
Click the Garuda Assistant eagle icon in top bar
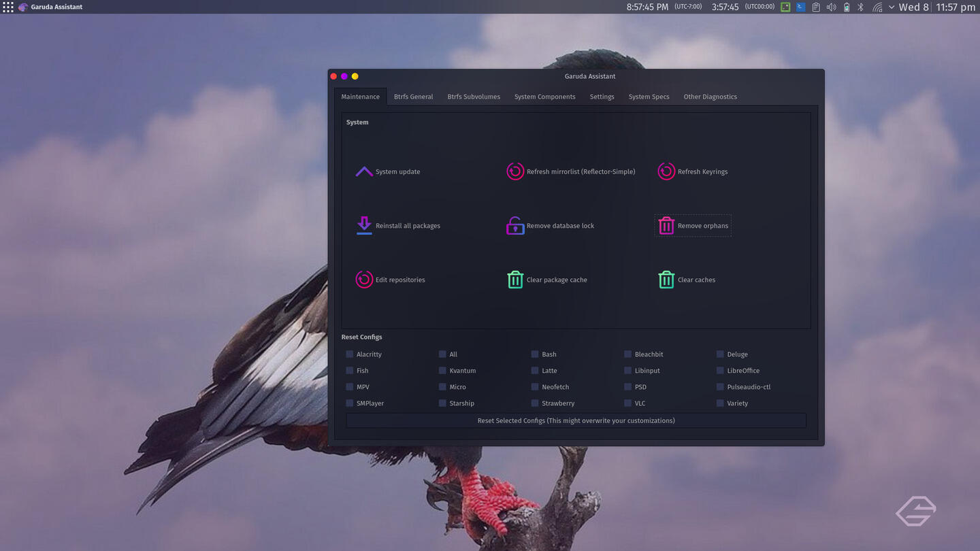click(23, 7)
